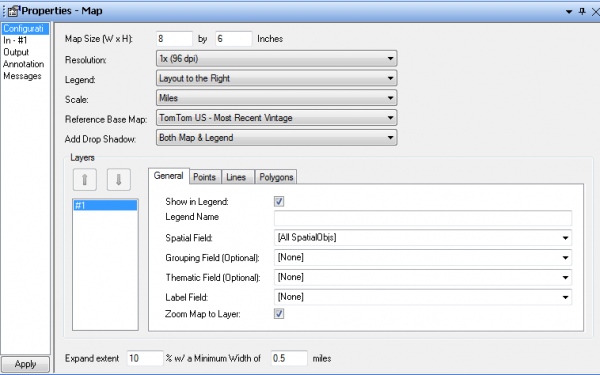Switch to the Points tab
Image resolution: width=600 pixels, height=375 pixels.
[205, 177]
